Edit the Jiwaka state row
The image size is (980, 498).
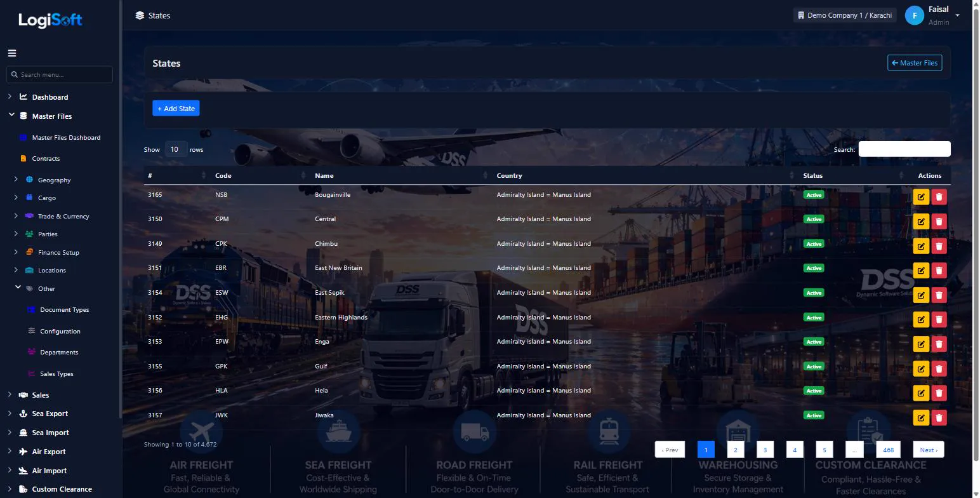[x=920, y=417]
